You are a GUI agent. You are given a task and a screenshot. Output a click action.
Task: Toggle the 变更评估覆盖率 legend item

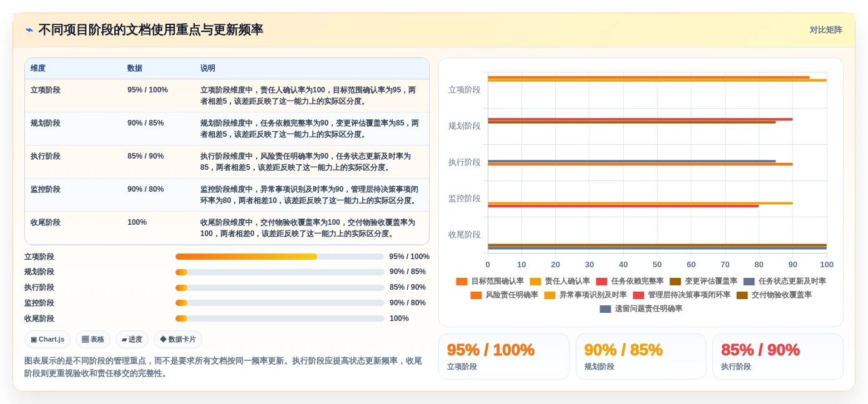(x=704, y=282)
